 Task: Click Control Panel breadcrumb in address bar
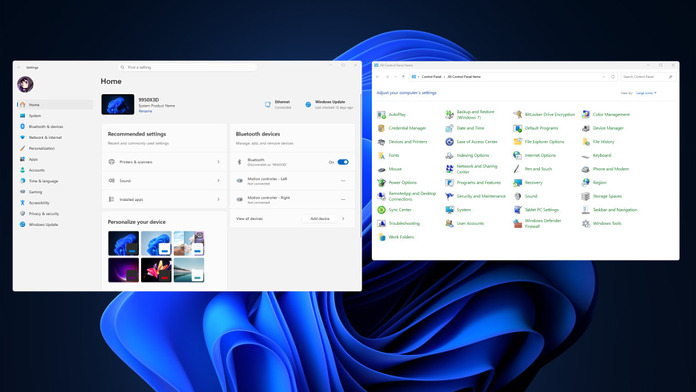pos(431,77)
